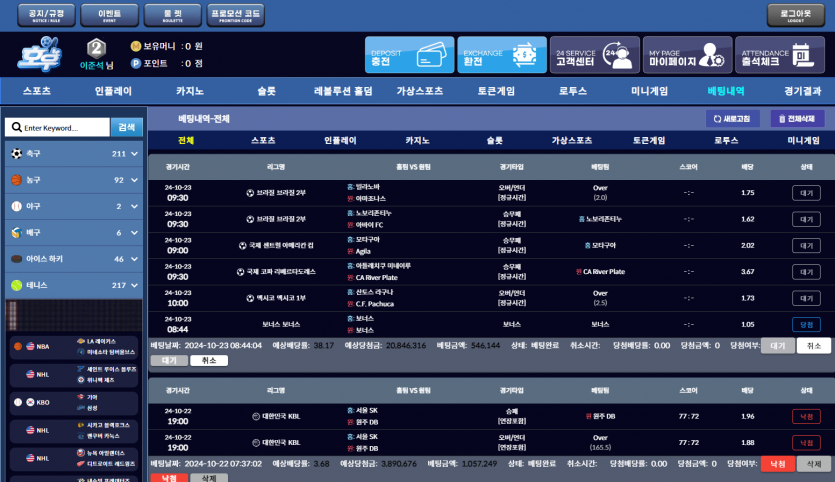Open the Exchange 환전 money icon
835x482 pixels.
tap(525, 55)
